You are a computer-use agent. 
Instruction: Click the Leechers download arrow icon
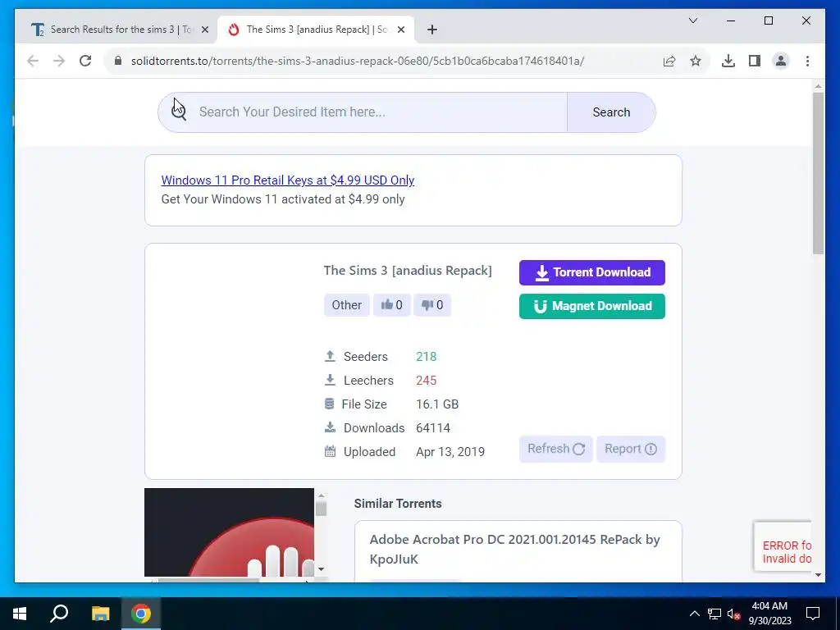click(x=330, y=380)
